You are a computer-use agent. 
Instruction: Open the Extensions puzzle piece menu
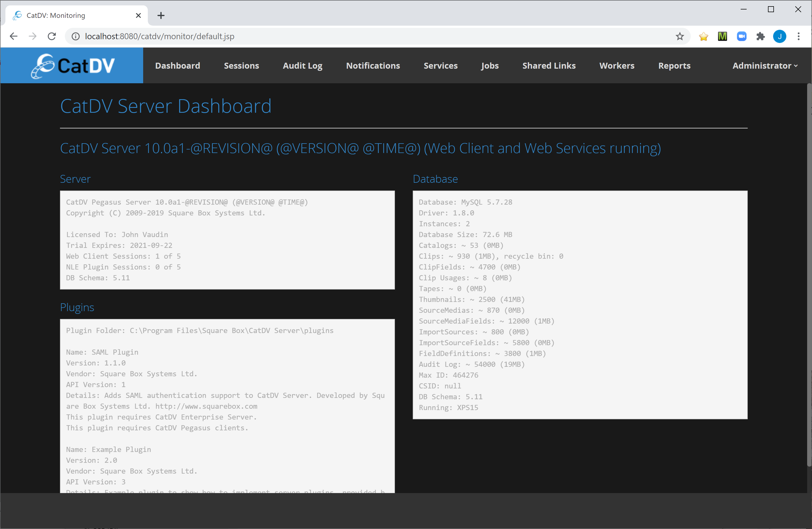coord(760,36)
